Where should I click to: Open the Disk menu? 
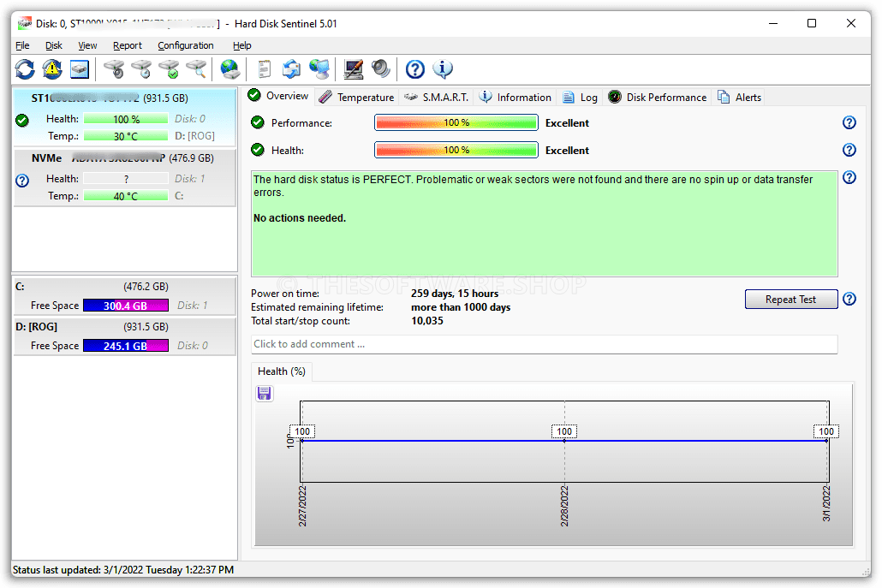[54, 45]
